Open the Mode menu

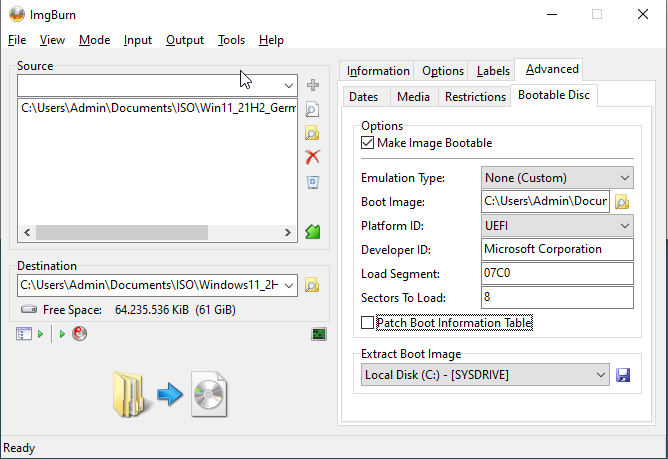tap(95, 40)
